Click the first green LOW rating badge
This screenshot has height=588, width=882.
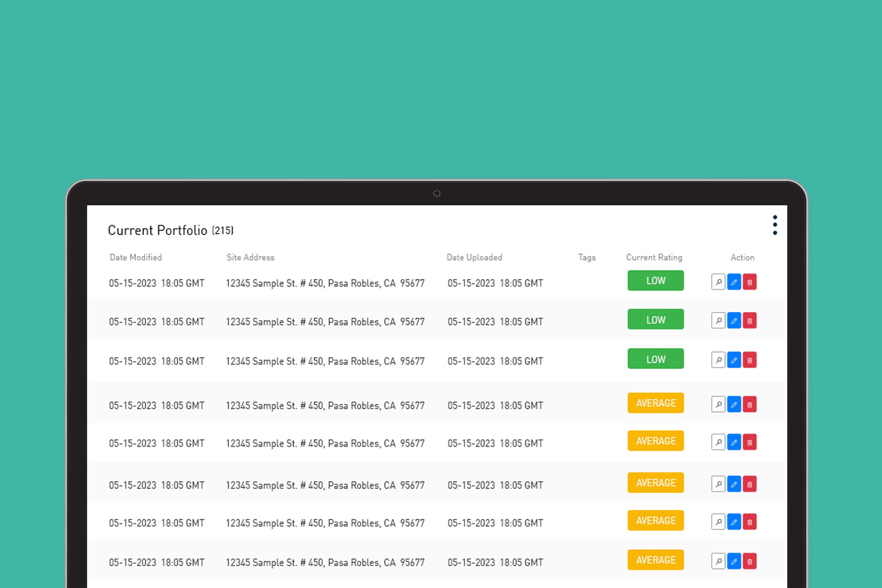[x=656, y=280]
